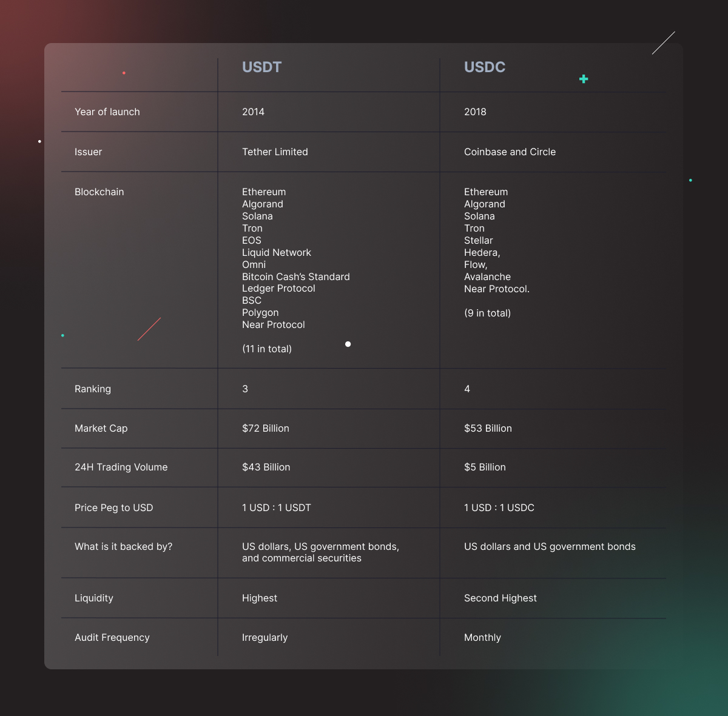728x716 pixels.
Task: Click 'US dollars and US government bonds'
Action: 550,546
